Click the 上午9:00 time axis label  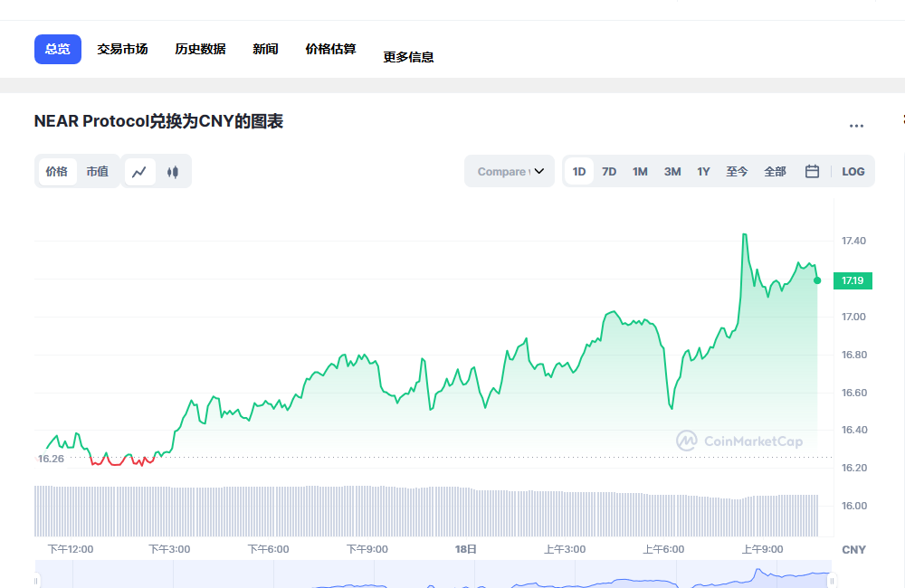pyautogui.click(x=762, y=549)
